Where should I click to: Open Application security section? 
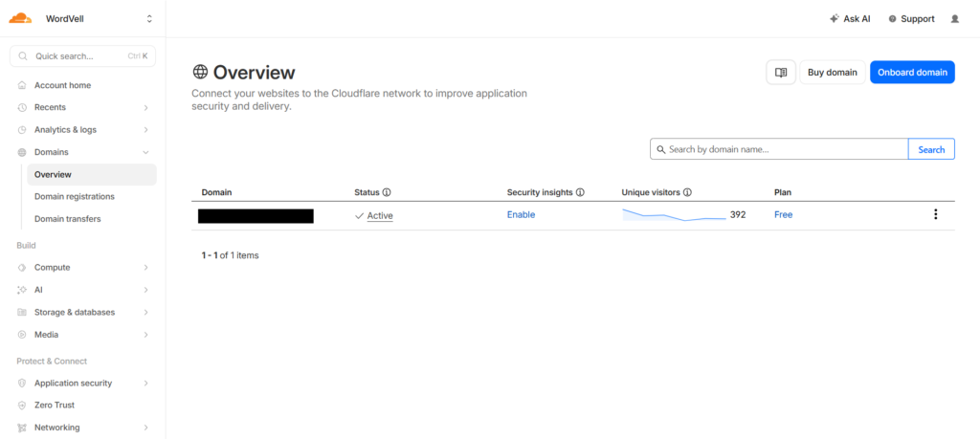point(73,383)
